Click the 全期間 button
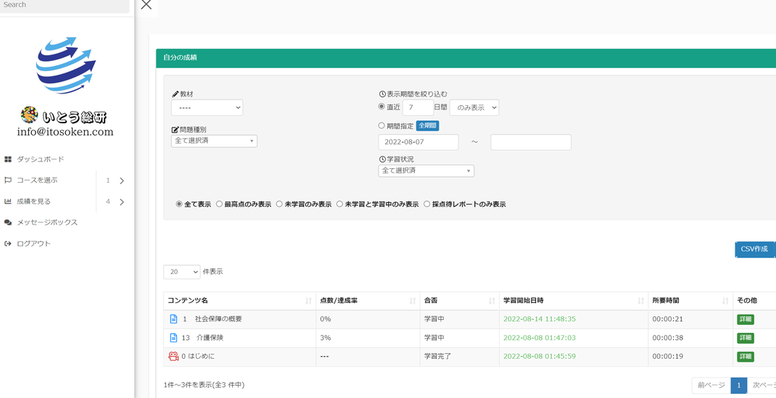The image size is (776, 398). [x=428, y=126]
